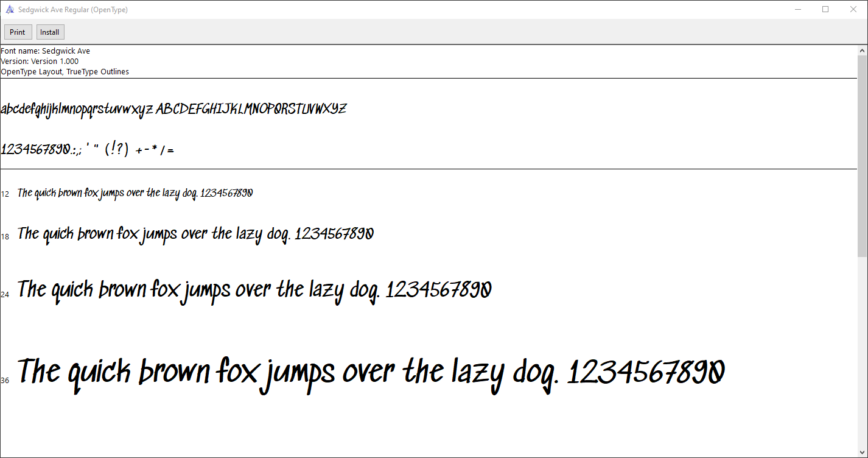Click the 24-point pangram sample text
Viewport: 868px width, 458px height.
pyautogui.click(x=254, y=290)
